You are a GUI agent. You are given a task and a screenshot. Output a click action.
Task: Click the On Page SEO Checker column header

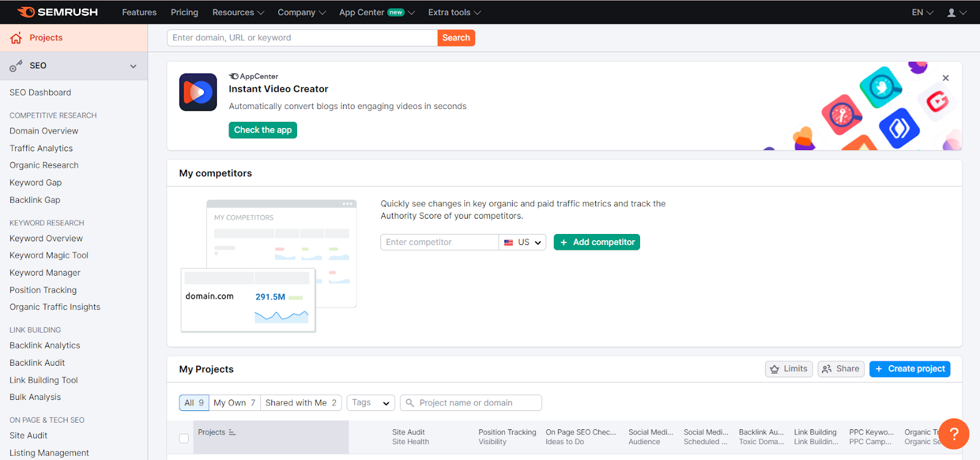point(581,437)
